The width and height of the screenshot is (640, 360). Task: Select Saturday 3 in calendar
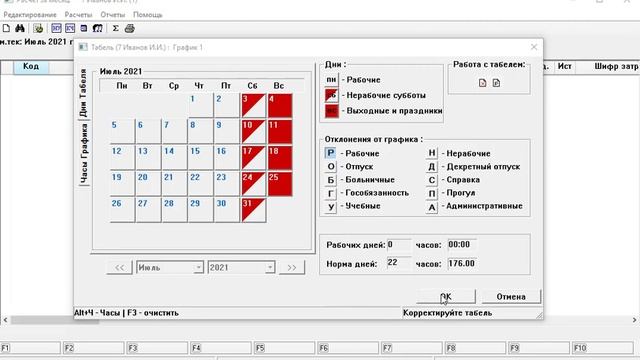point(253,105)
